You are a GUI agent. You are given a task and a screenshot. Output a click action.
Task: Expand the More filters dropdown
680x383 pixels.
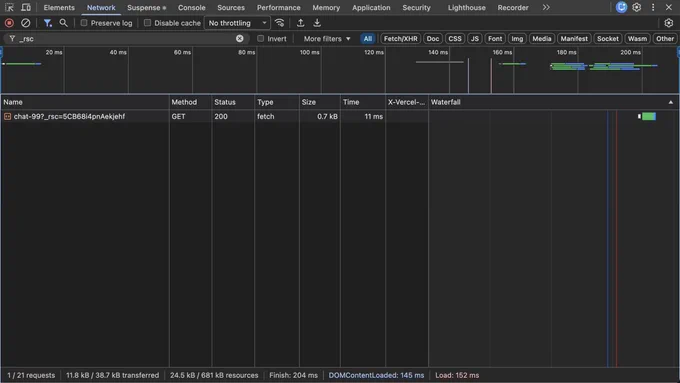(x=327, y=39)
